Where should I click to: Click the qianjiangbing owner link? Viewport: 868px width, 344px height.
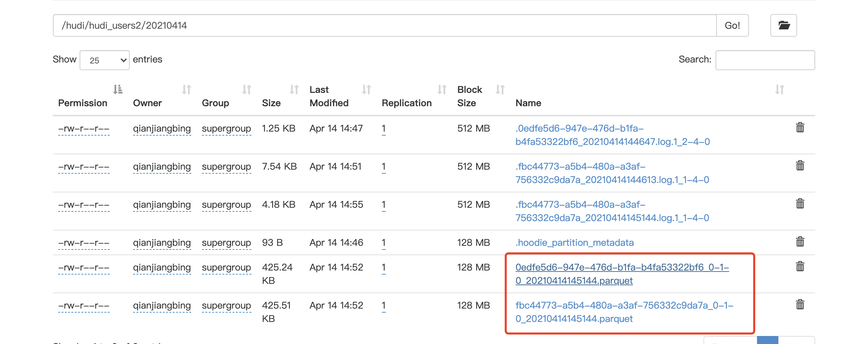pos(162,128)
